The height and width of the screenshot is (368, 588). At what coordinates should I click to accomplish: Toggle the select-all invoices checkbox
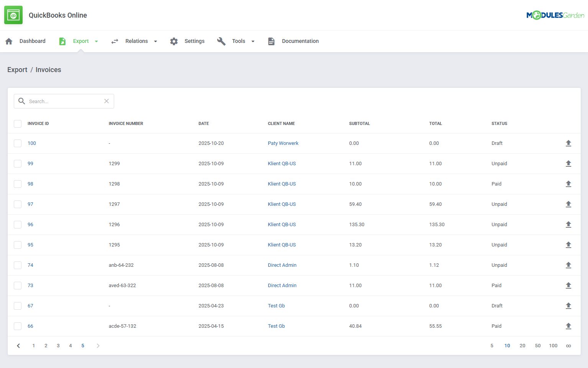click(18, 123)
